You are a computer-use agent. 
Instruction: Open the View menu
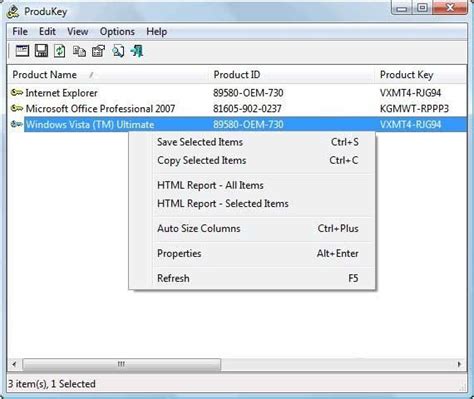click(x=78, y=32)
